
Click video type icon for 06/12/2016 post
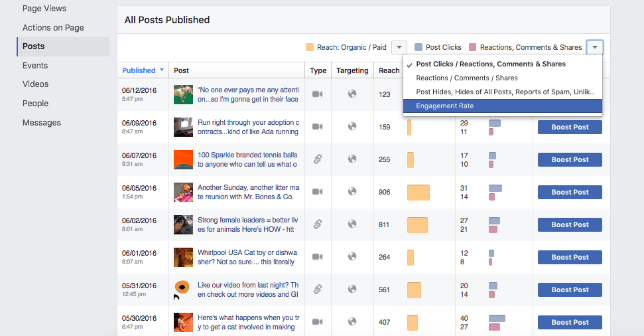pos(318,94)
